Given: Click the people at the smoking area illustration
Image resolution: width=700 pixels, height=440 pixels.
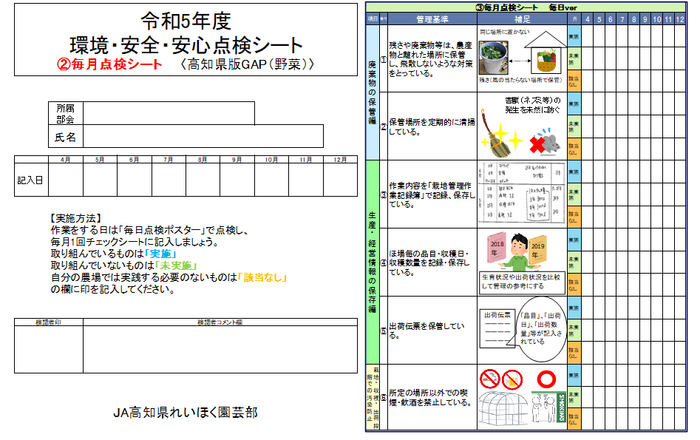Looking at the screenshot, I should tap(549, 408).
